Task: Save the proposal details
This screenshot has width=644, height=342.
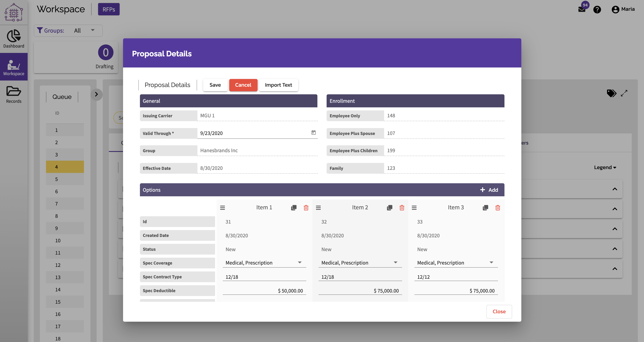Action: (x=215, y=85)
